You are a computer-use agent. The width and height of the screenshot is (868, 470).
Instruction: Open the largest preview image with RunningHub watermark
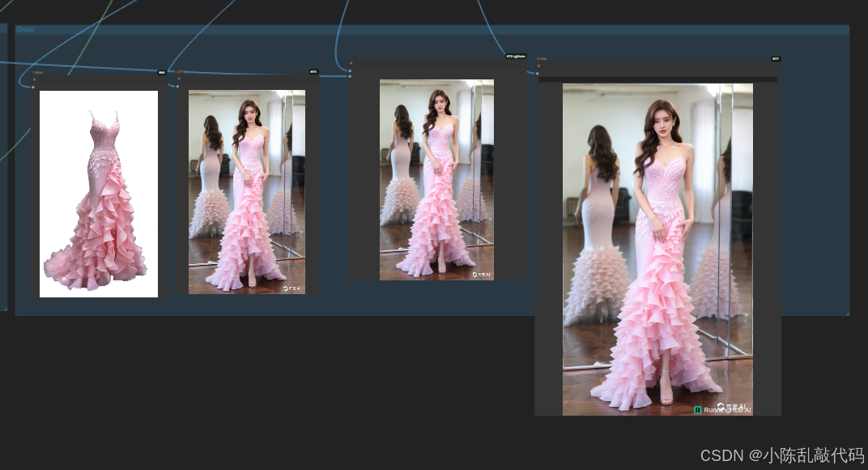(657, 250)
